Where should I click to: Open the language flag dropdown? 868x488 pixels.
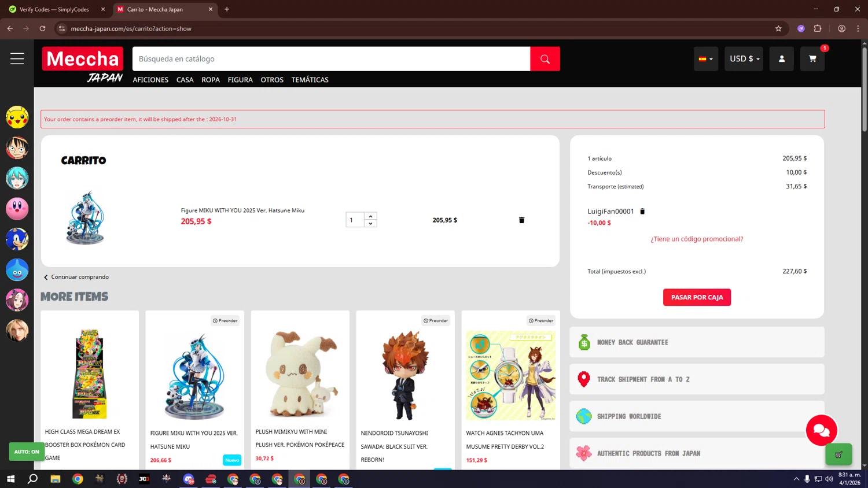(706, 59)
